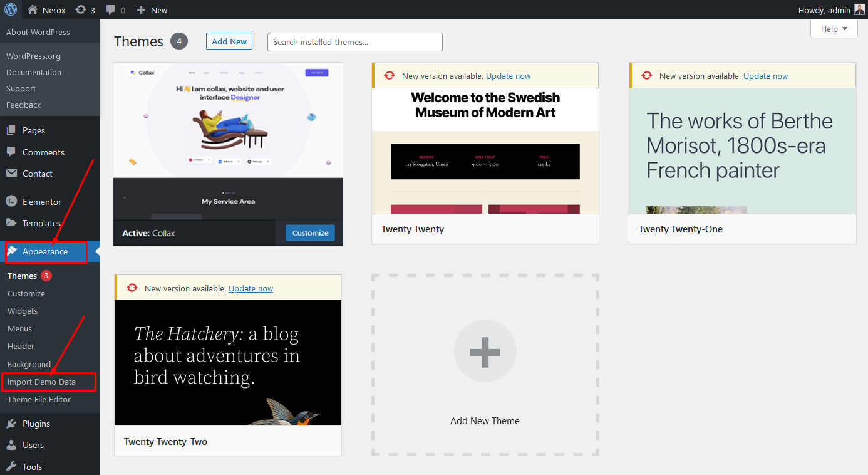Viewport: 868px width, 475px height.
Task: Open the Customize submenu item
Action: point(26,293)
